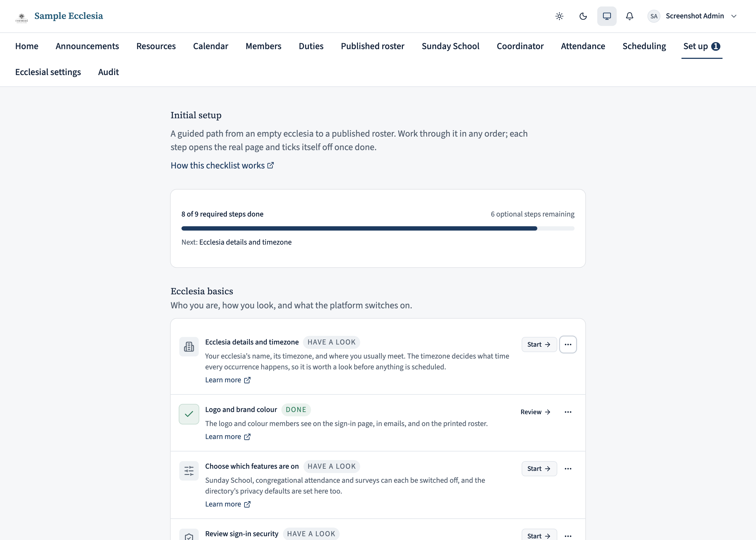Switch to dark theme moon icon
The height and width of the screenshot is (540, 756).
tap(583, 16)
